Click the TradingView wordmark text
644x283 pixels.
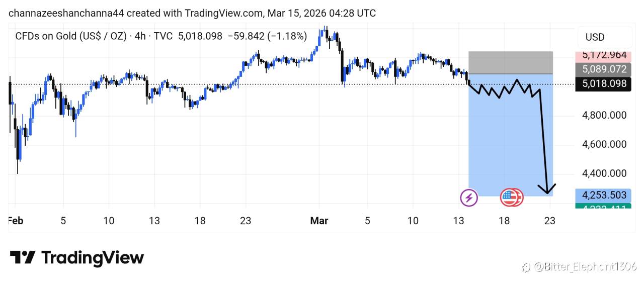tap(93, 258)
